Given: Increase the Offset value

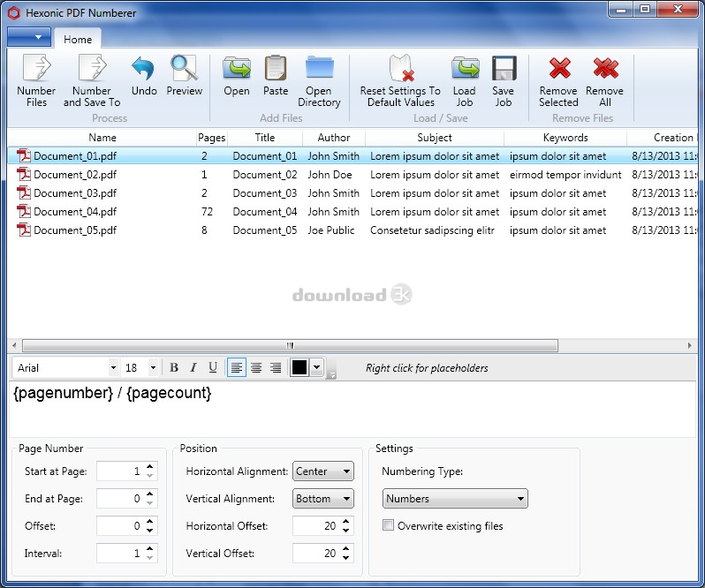Looking at the screenshot, I should pos(149,522).
